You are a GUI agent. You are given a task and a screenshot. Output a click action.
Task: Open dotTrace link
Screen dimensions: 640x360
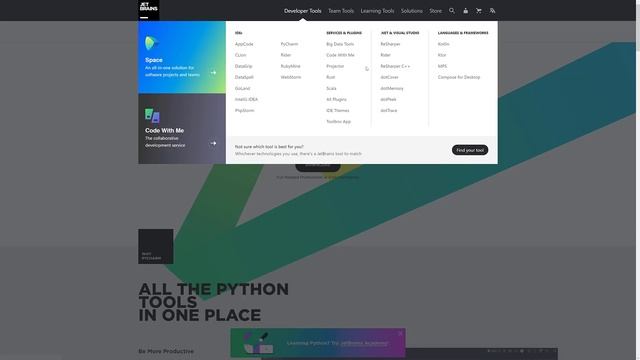[389, 111]
